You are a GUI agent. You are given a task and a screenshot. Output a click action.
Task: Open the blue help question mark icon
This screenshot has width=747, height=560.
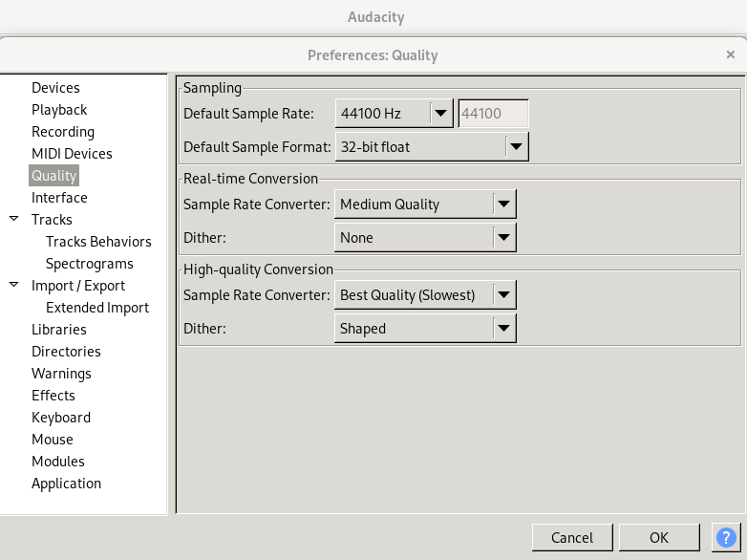726,538
